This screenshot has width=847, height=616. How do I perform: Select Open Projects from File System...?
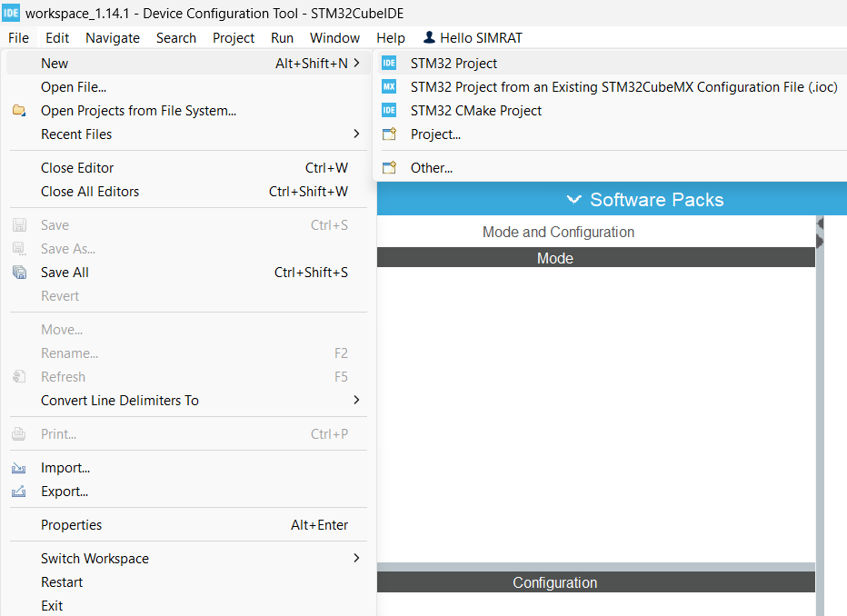pyautogui.click(x=188, y=111)
